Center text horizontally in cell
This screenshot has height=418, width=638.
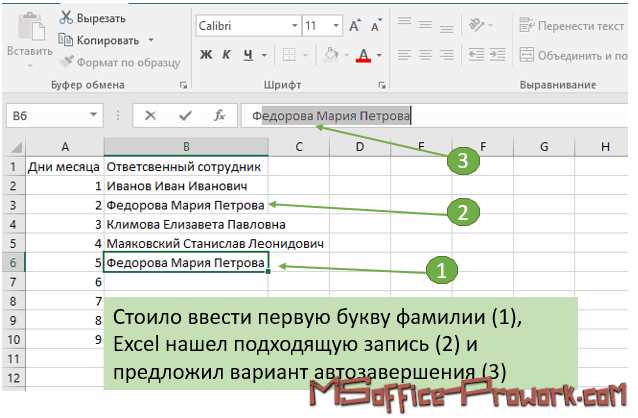[425, 55]
